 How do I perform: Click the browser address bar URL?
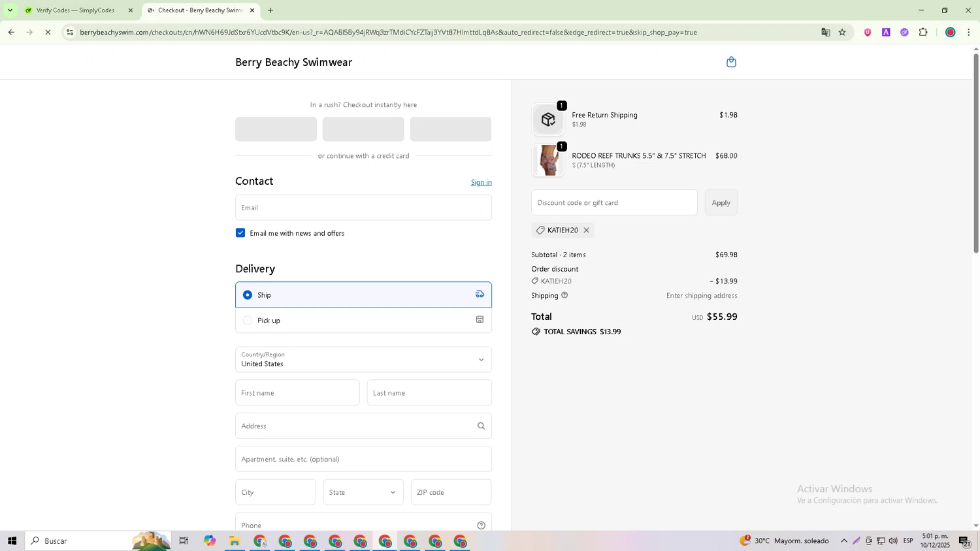[388, 32]
